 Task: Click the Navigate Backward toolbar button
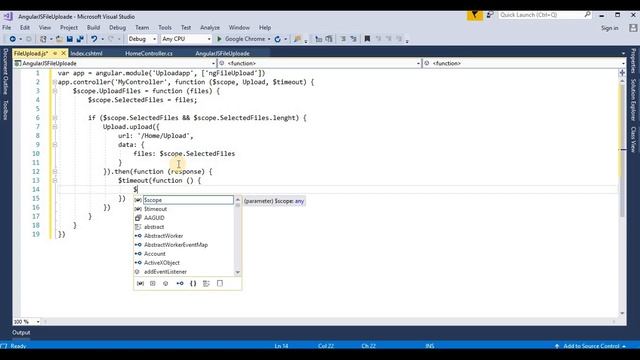(x=13, y=39)
